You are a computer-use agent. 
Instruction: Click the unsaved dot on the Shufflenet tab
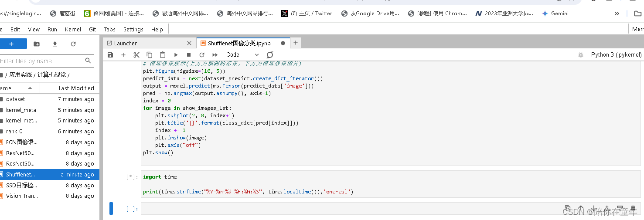tap(283, 43)
